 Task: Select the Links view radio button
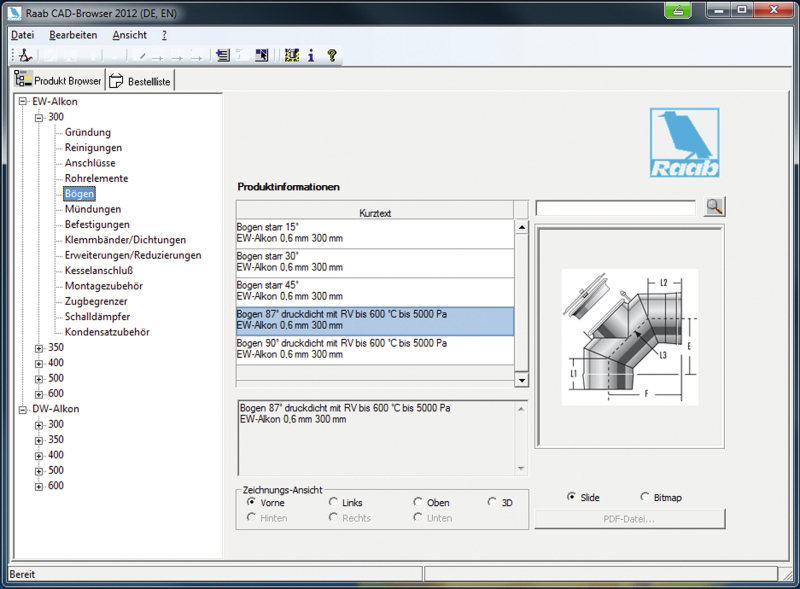[333, 502]
